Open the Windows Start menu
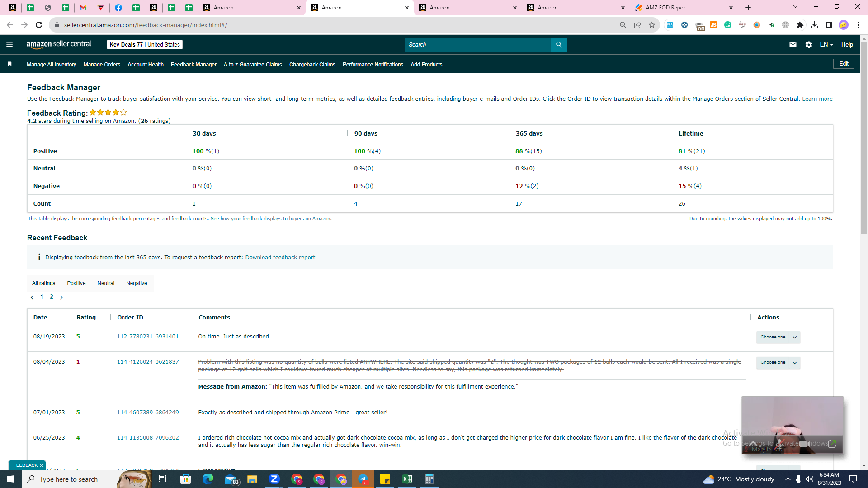The image size is (868, 488). tap(11, 479)
